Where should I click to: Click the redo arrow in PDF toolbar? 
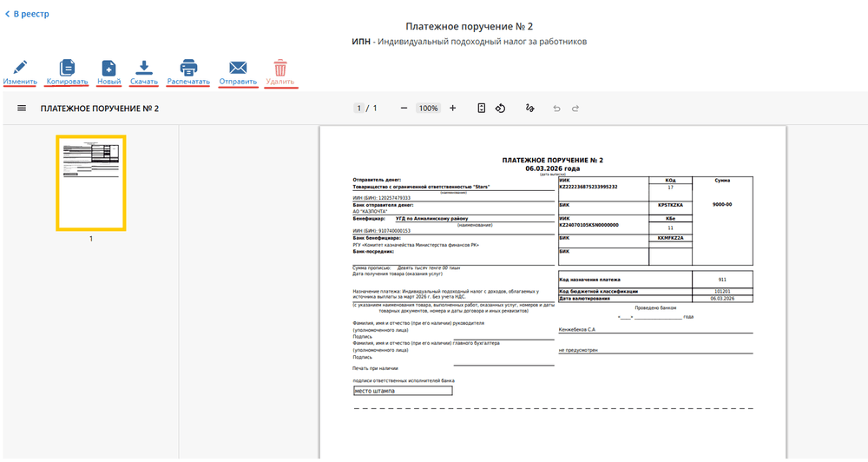pos(575,109)
